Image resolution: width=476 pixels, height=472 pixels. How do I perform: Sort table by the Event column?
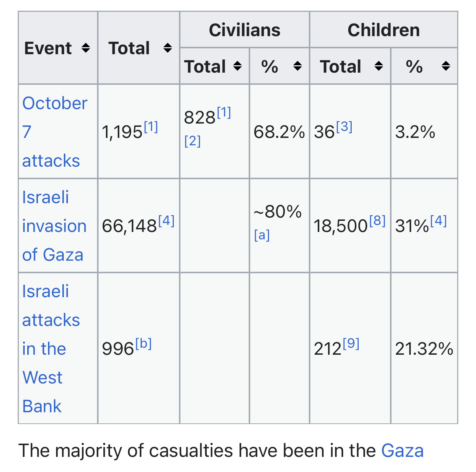point(86,48)
